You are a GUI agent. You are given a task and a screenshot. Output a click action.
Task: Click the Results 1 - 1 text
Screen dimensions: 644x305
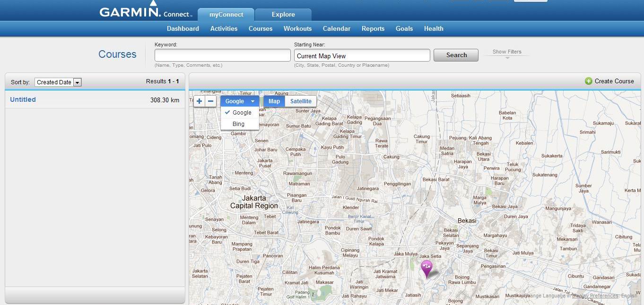[162, 81]
